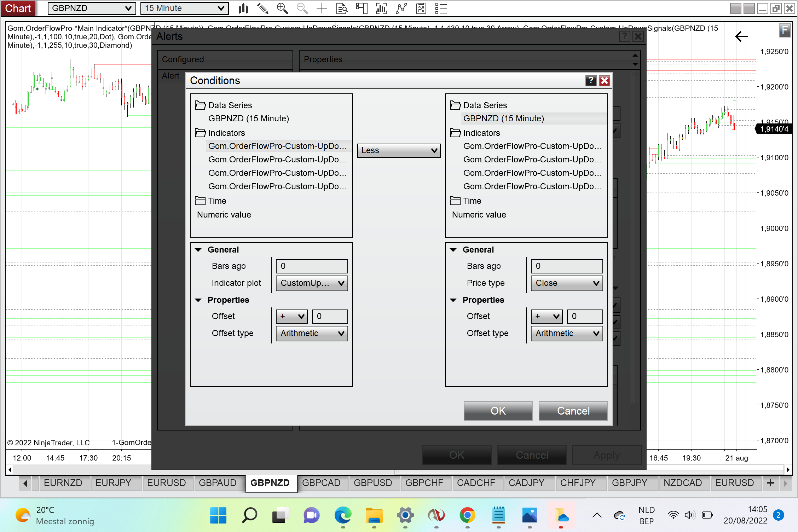Toggle the chart trader icon
The height and width of the screenshot is (532, 798).
coord(362,8)
